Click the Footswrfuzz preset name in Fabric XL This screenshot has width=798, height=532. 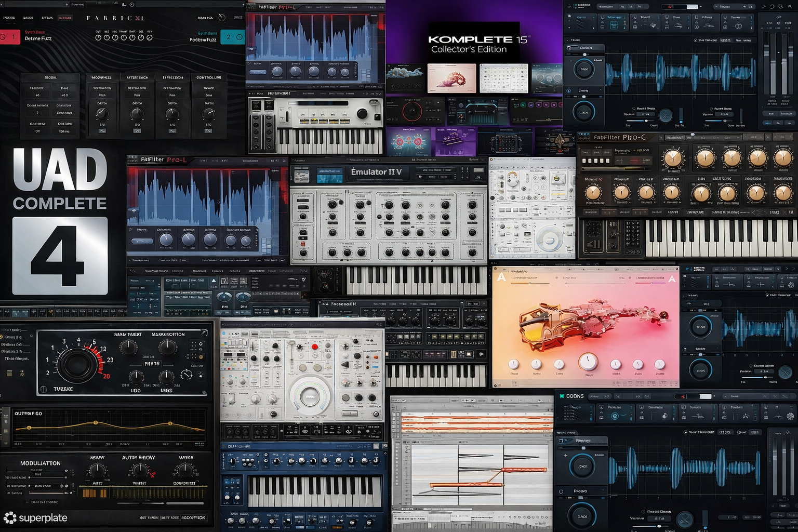[203, 39]
